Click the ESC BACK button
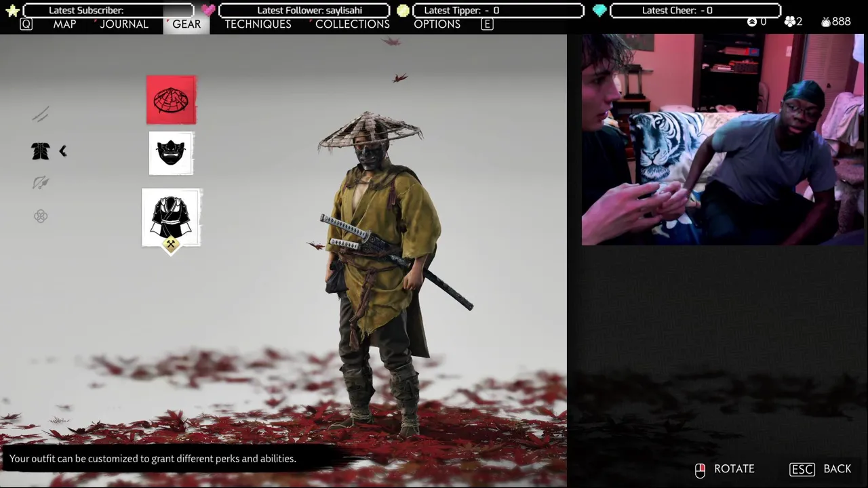The width and height of the screenshot is (868, 488). click(x=821, y=469)
